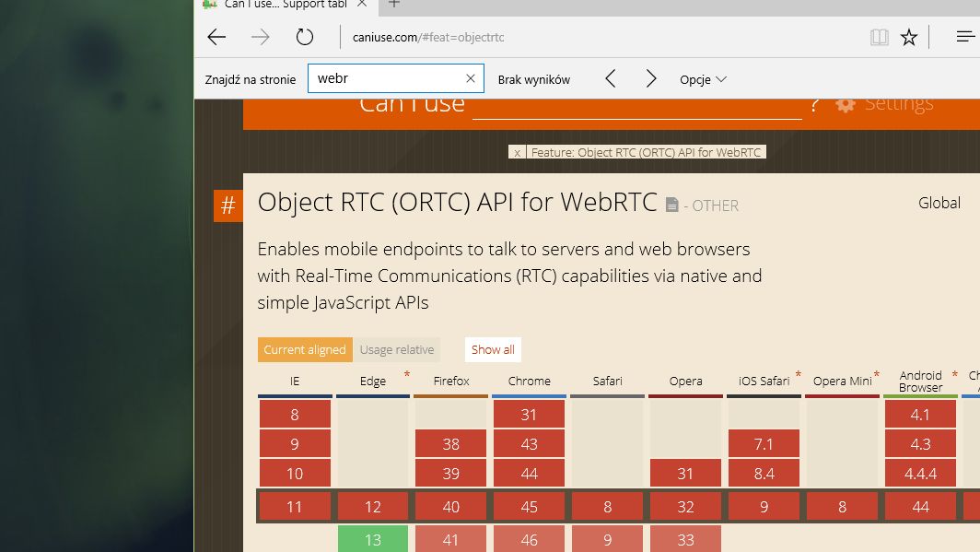
Task: Open the Edge hub lines icon
Action: 965,36
